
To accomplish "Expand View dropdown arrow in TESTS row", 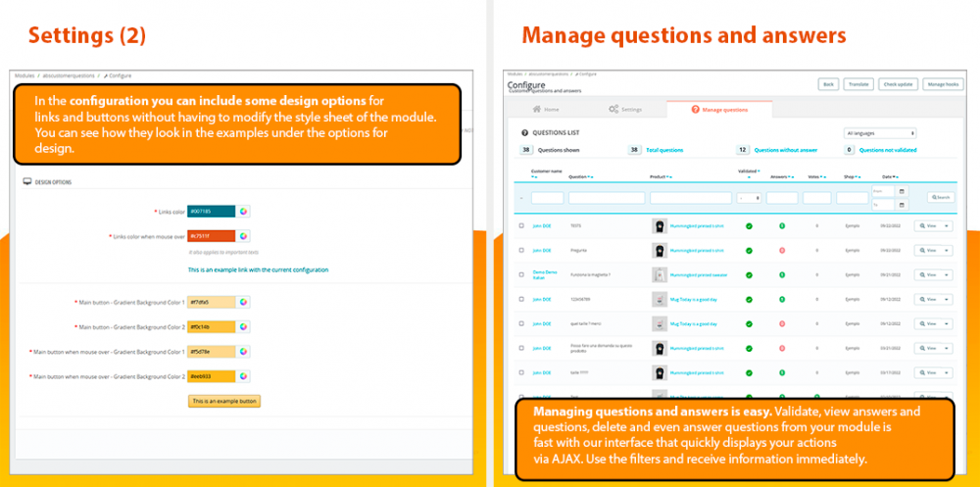I will coord(947,225).
